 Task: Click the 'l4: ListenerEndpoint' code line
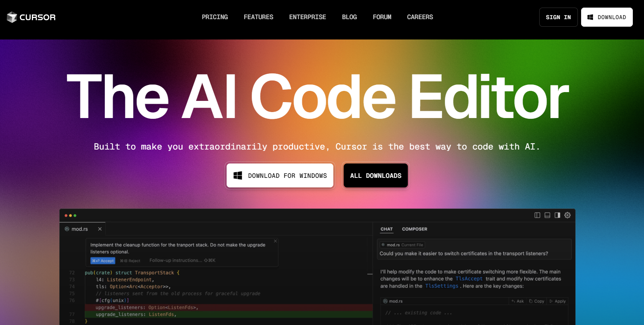tap(125, 280)
